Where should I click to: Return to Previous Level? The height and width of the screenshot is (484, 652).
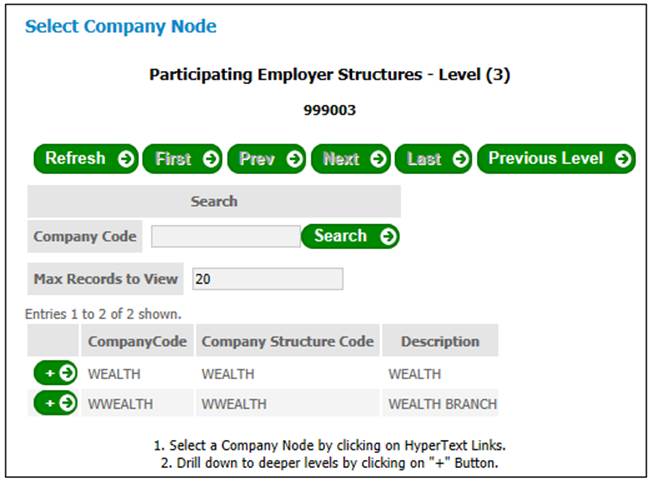click(x=556, y=159)
